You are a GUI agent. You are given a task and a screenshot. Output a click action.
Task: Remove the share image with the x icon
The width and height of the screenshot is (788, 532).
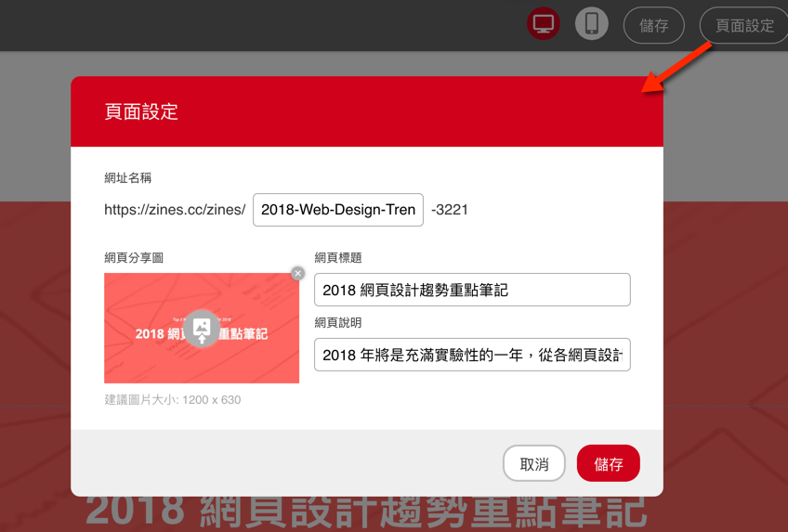(x=297, y=273)
